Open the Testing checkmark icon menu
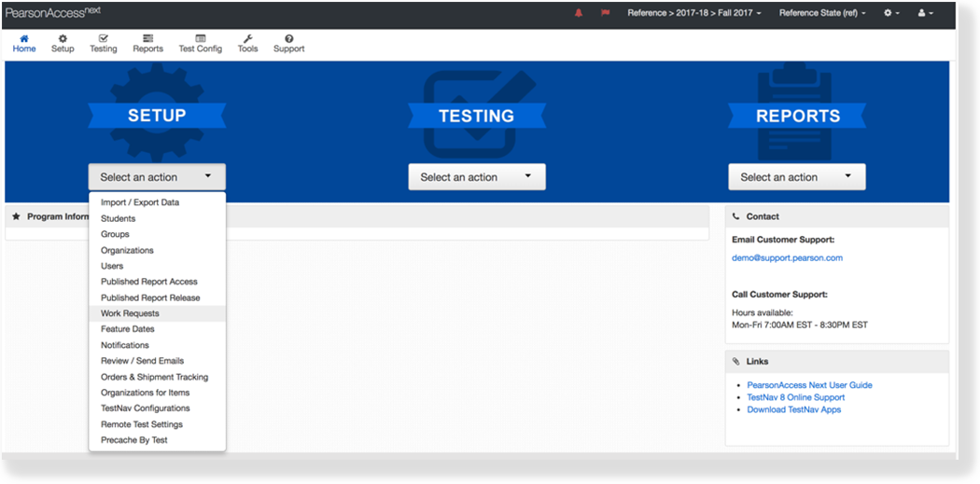This screenshot has height=484, width=980. coord(104,38)
